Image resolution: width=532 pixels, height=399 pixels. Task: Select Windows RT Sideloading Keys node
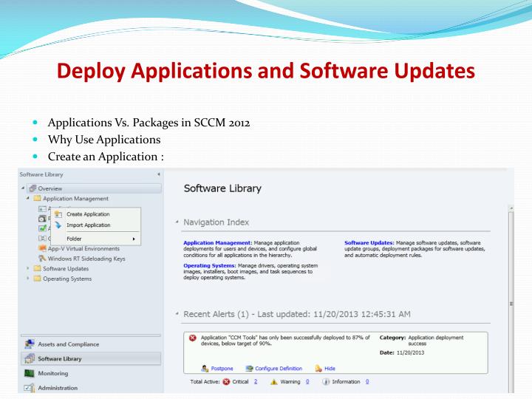[x=86, y=259]
